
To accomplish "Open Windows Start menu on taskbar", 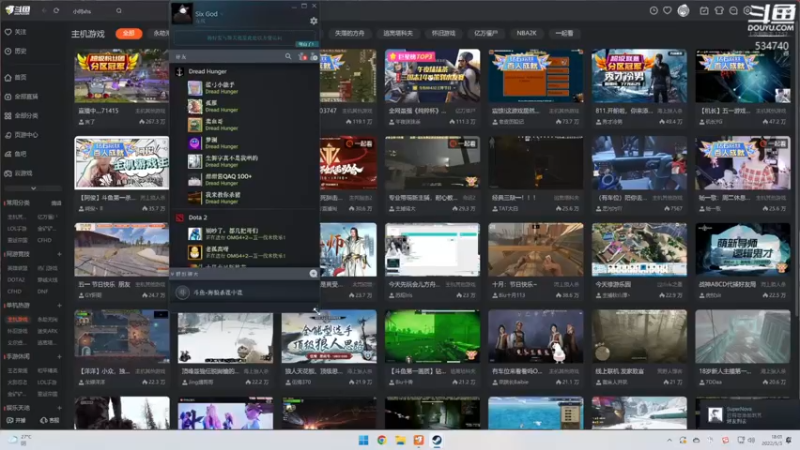I will tap(363, 440).
